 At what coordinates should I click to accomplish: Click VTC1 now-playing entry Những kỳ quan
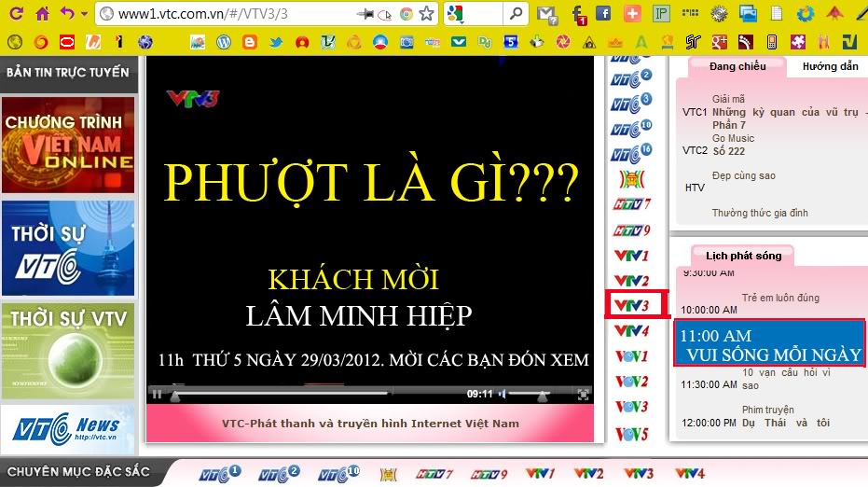click(774, 112)
